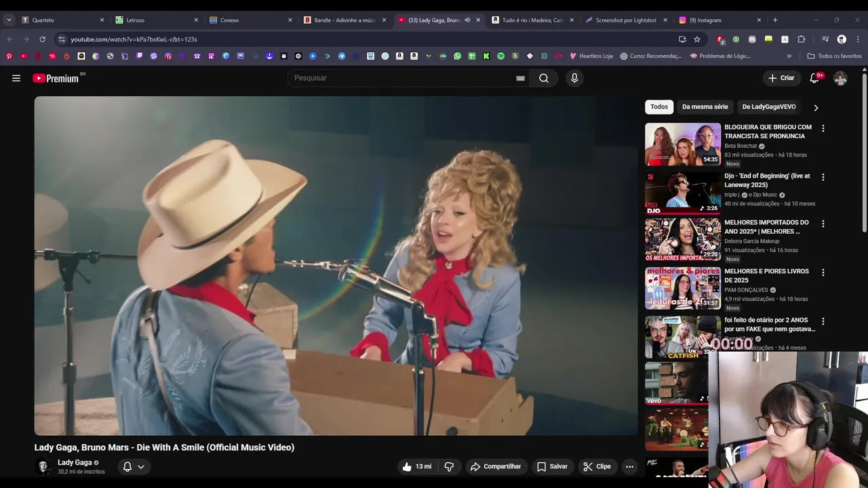
Task: Click the Salvar button
Action: click(552, 466)
